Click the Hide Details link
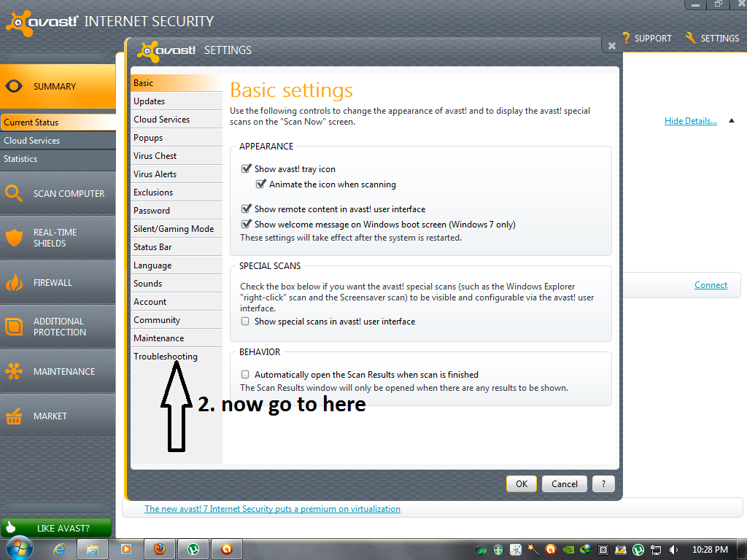Screen dimensions: 747x560 690,120
